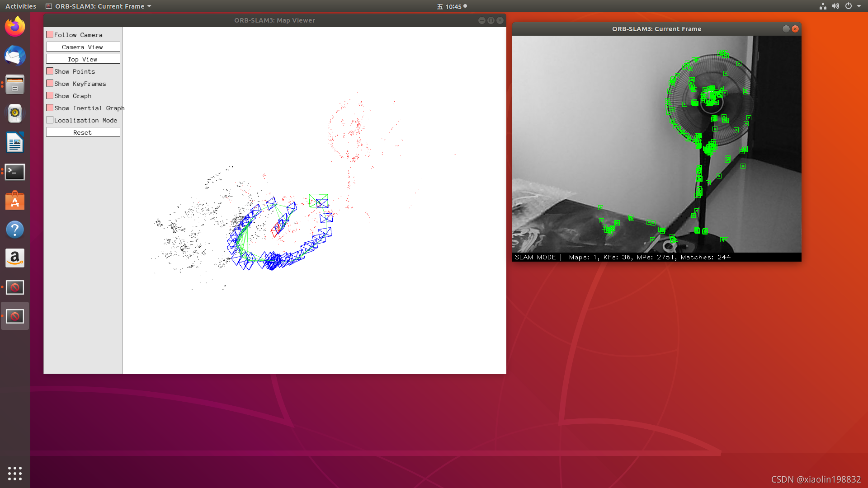The height and width of the screenshot is (488, 868).
Task: Launch Thunderbird mail from the dock
Action: click(15, 56)
